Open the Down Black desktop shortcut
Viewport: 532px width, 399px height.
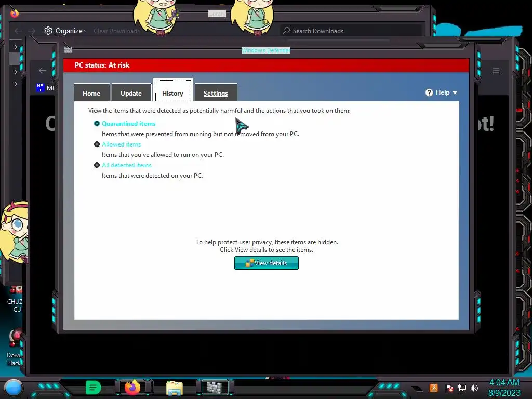(x=14, y=348)
